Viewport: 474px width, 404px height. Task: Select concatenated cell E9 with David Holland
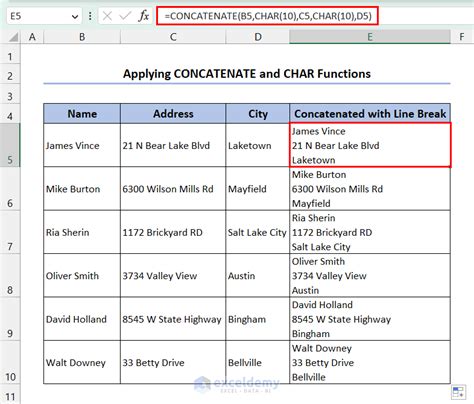(370, 319)
